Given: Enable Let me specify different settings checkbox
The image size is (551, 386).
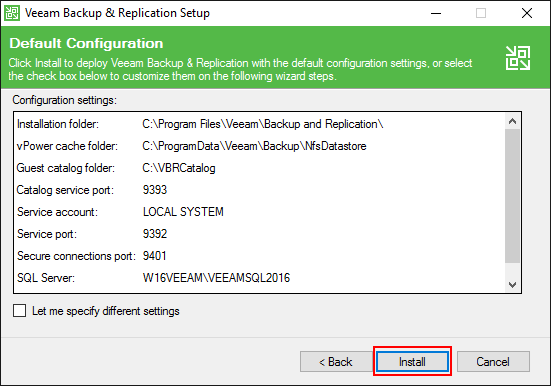Looking at the screenshot, I should pos(19,311).
